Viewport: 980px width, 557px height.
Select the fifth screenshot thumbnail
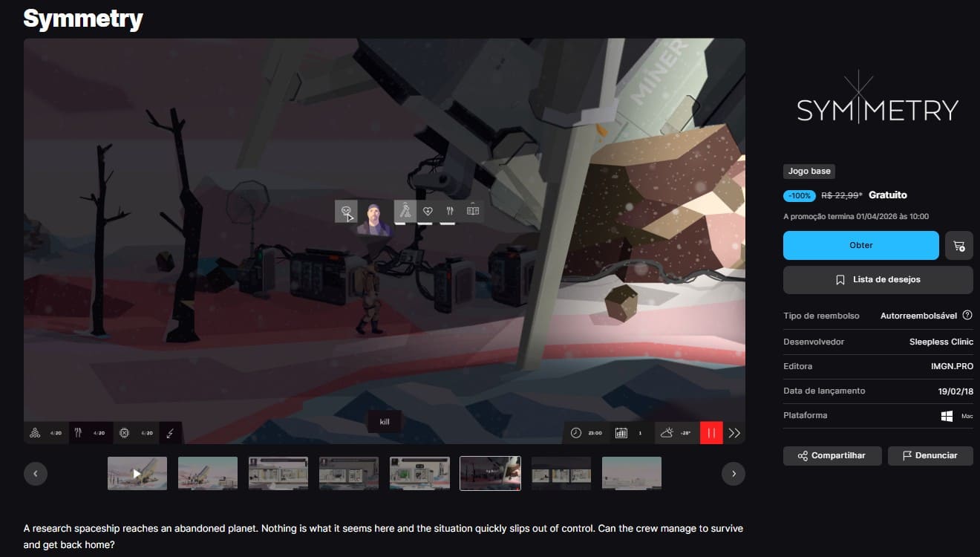click(x=419, y=474)
